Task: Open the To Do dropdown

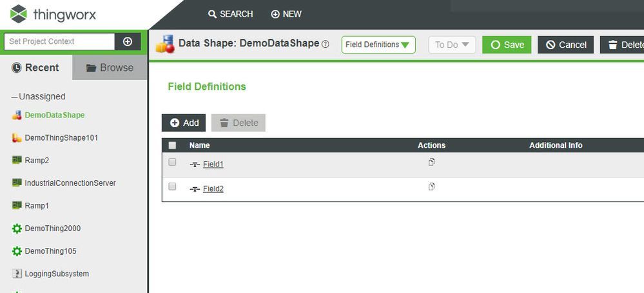Action: coord(452,45)
